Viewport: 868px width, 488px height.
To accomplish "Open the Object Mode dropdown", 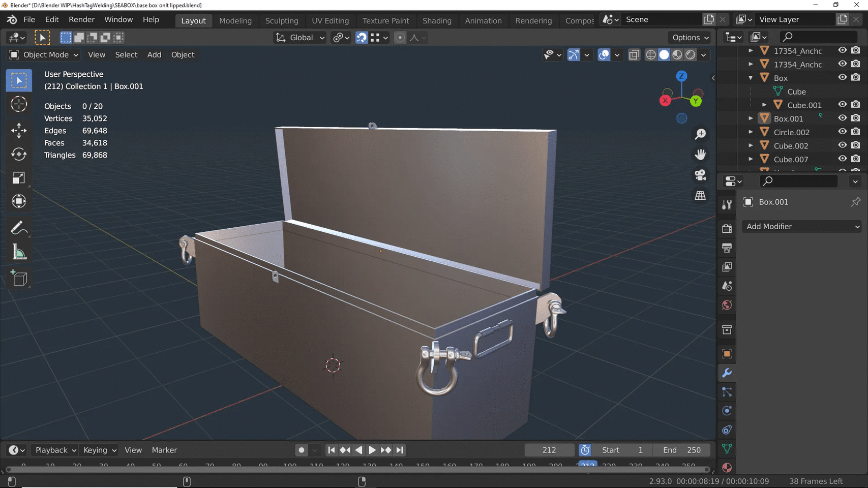I will click(x=44, y=55).
